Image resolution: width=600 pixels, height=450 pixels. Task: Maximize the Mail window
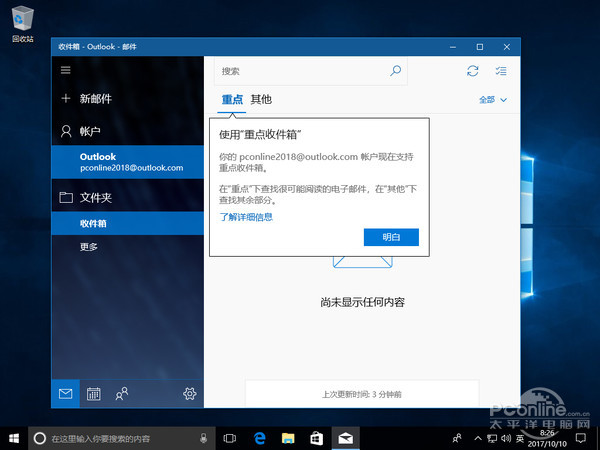(x=479, y=47)
